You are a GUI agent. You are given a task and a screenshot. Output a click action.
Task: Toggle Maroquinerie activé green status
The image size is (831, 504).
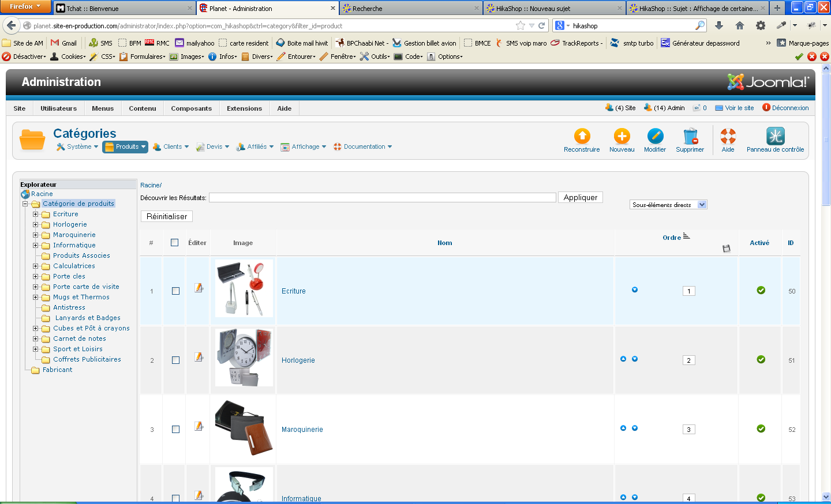click(761, 428)
